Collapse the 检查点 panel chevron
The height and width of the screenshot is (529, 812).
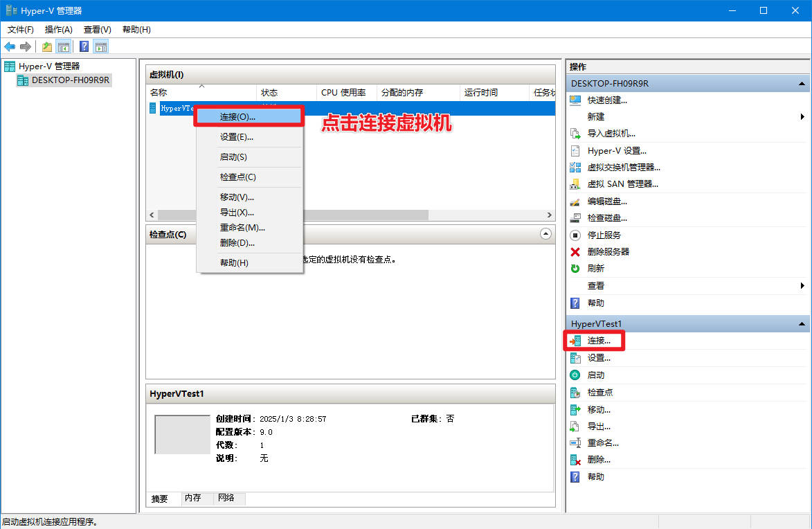[x=545, y=234]
